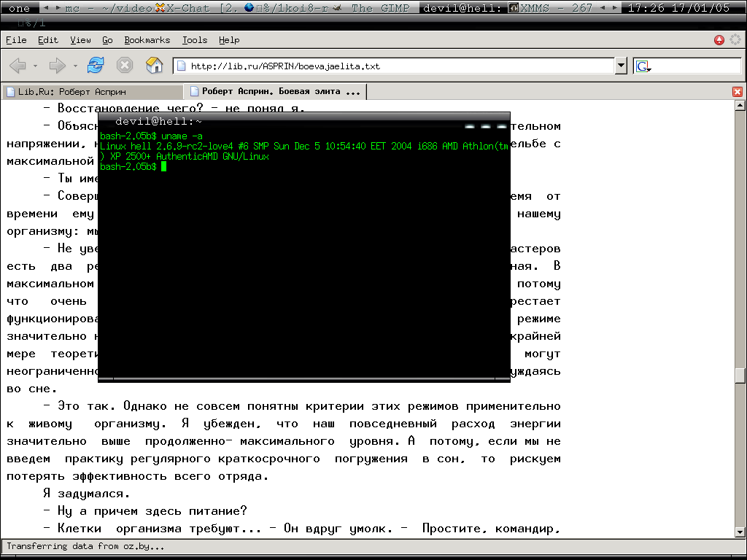Select the Роберт Асприн. Боевая элита tab
The width and height of the screenshot is (747, 560).
[x=276, y=91]
